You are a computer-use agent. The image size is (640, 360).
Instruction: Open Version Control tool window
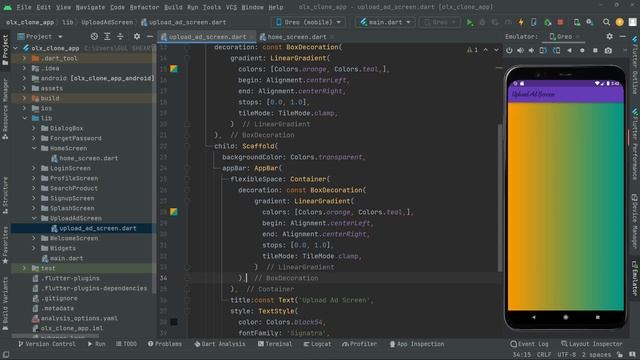(x=47, y=344)
